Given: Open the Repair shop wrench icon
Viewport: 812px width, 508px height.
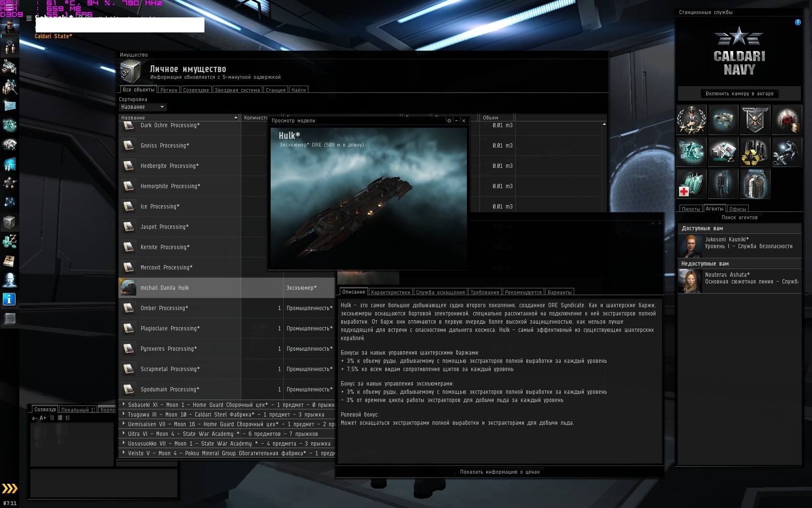Looking at the screenshot, I should (786, 152).
